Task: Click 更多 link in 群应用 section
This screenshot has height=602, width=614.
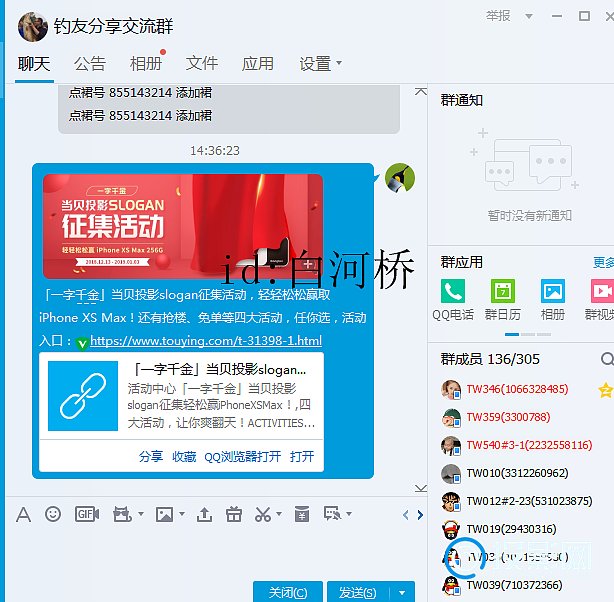Action: click(x=603, y=262)
